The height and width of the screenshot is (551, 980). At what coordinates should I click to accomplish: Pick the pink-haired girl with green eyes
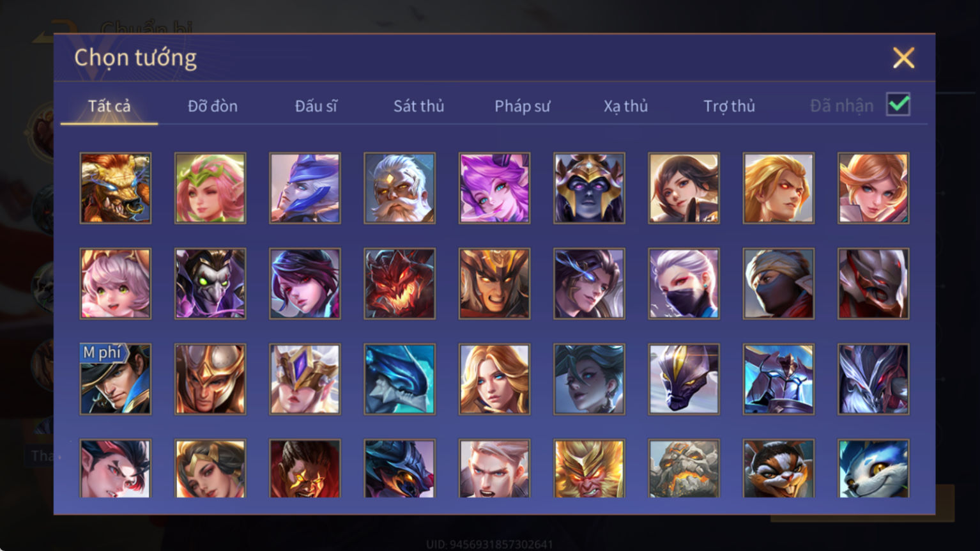[116, 283]
